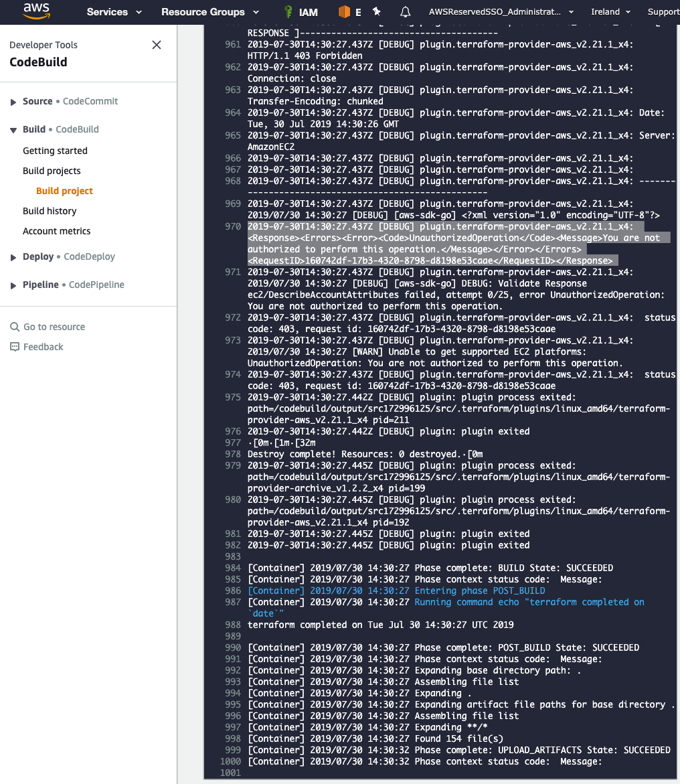
Task: Click 'Expanding base directory path' log line
Action: click(x=414, y=670)
